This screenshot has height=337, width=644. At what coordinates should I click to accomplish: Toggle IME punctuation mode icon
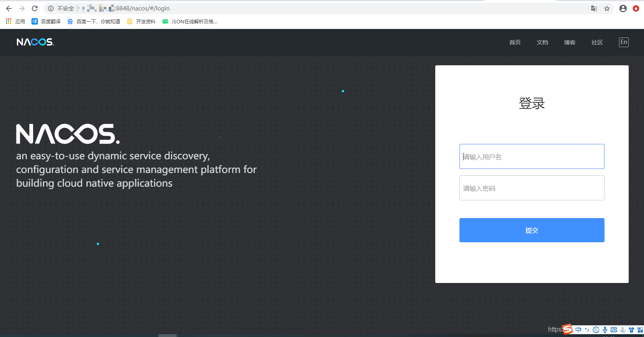pos(587,330)
